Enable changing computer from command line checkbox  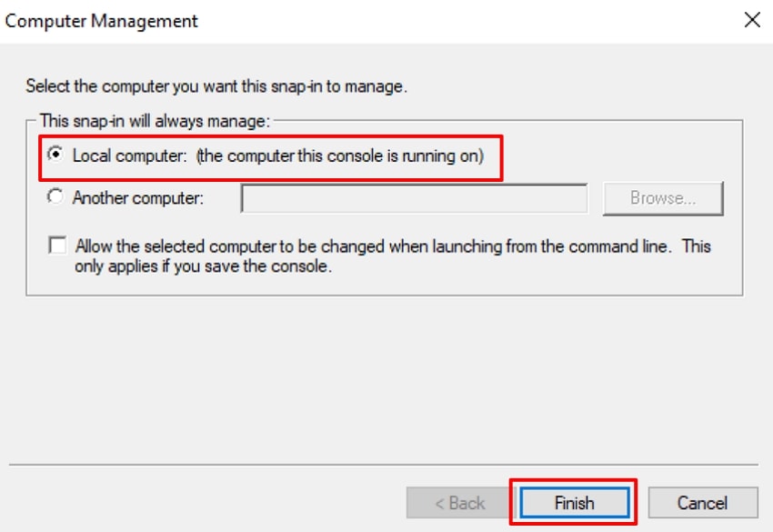click(x=58, y=246)
